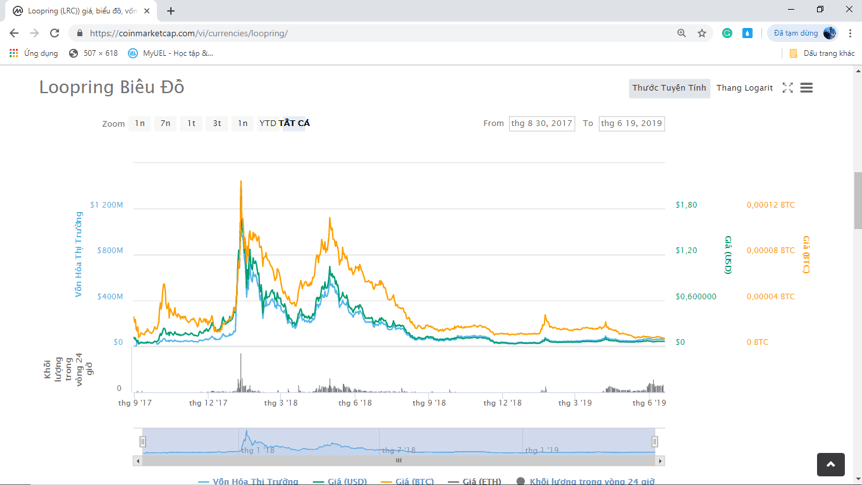This screenshot has height=485, width=862.
Task: Open the Chrome three-dot menu
Action: pos(850,33)
